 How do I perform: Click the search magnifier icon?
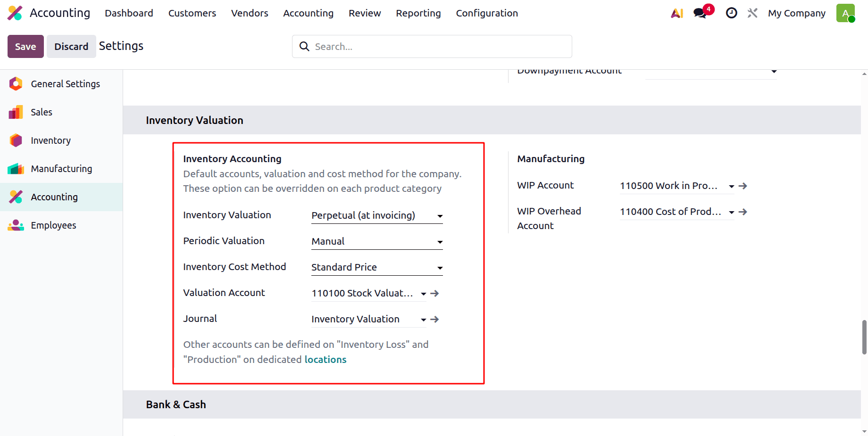[x=304, y=46]
